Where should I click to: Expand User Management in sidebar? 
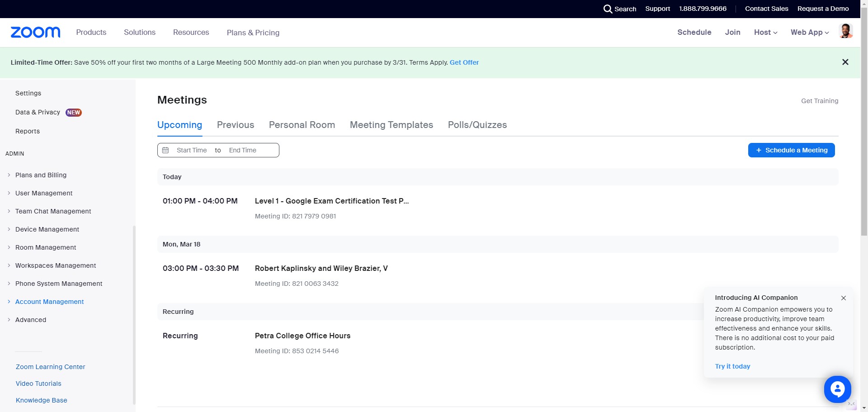(x=44, y=193)
